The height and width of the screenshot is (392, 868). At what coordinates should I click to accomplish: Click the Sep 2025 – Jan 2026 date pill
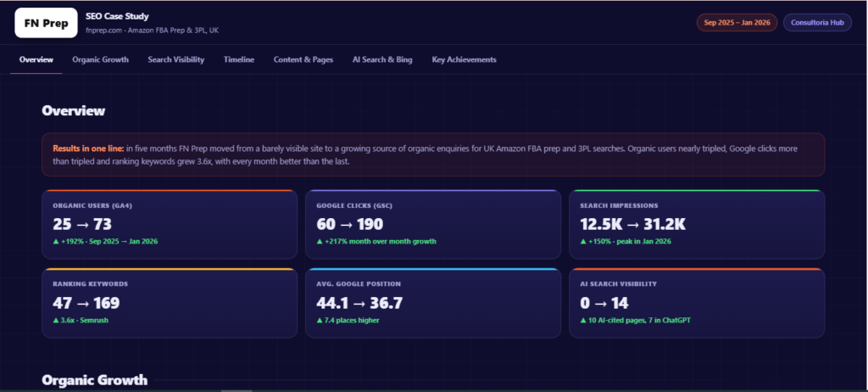pos(737,23)
